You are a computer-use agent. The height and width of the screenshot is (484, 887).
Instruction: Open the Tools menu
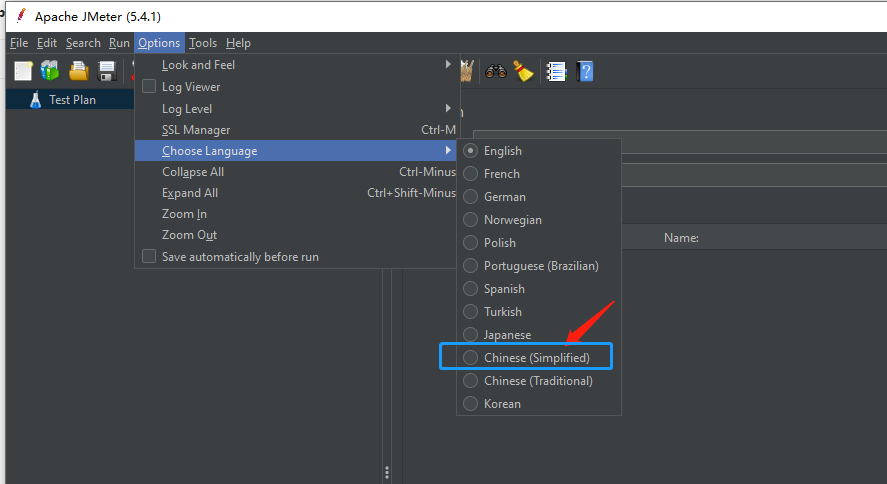pos(203,43)
